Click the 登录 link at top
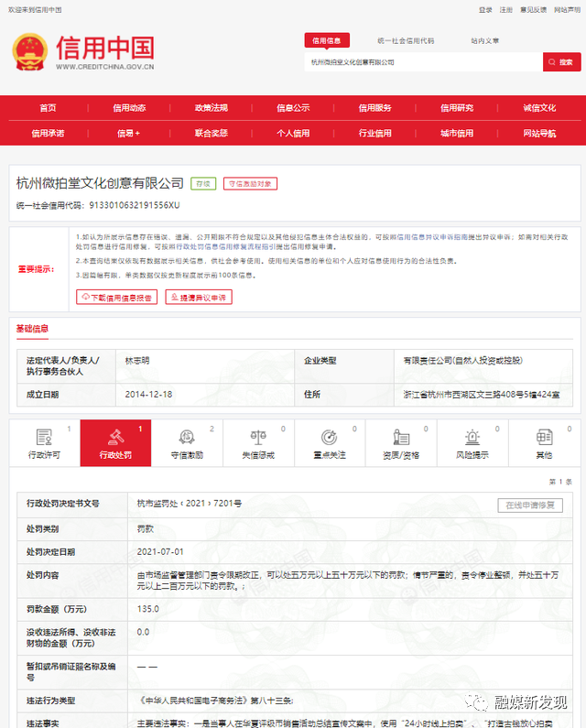The width and height of the screenshot is (586, 728). tap(485, 10)
